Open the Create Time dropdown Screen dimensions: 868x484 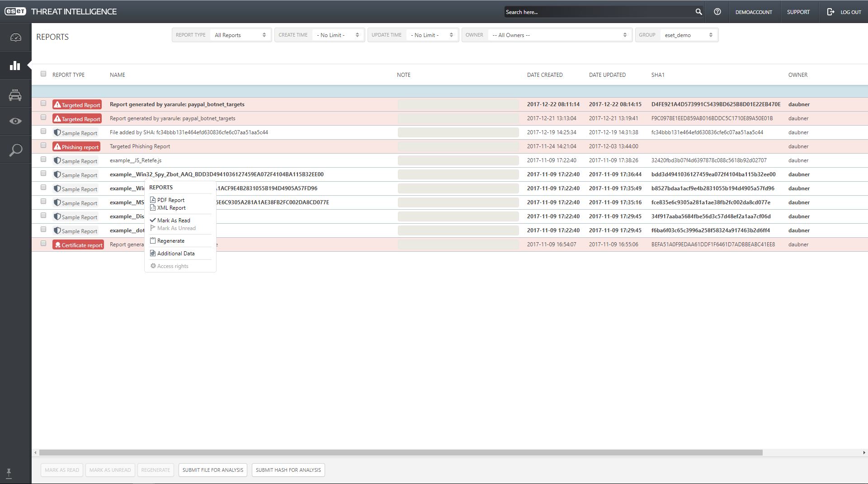coord(338,35)
